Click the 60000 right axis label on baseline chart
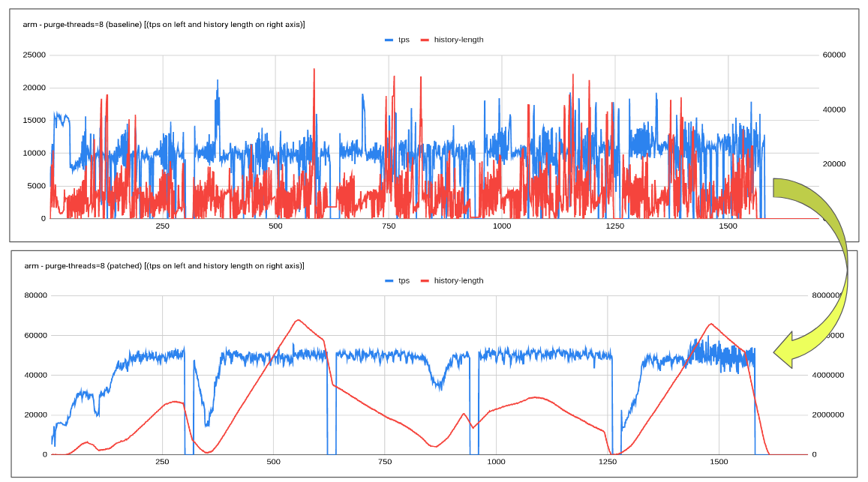The width and height of the screenshot is (868, 482). tap(834, 55)
